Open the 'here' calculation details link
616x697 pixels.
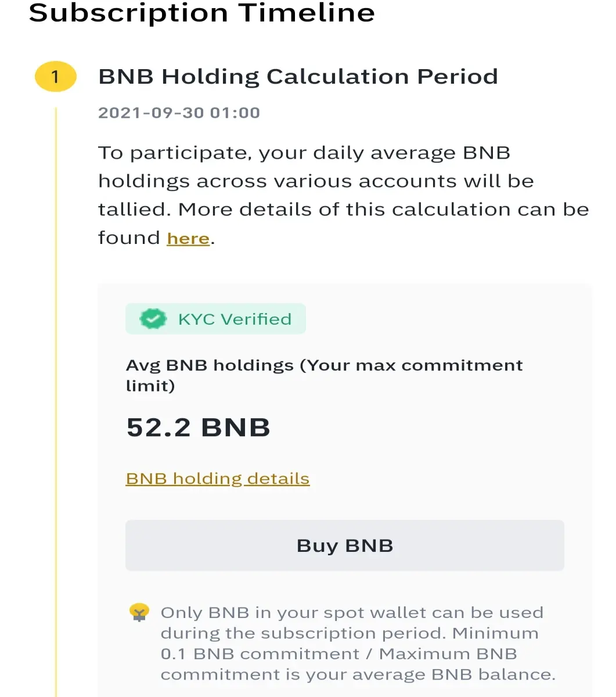pos(188,239)
